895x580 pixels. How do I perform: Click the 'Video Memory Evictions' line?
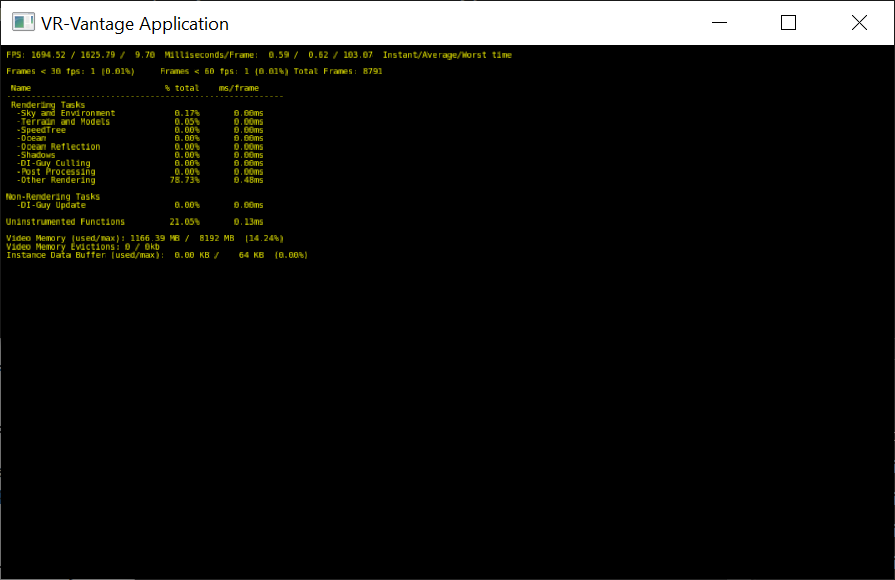coord(83,247)
